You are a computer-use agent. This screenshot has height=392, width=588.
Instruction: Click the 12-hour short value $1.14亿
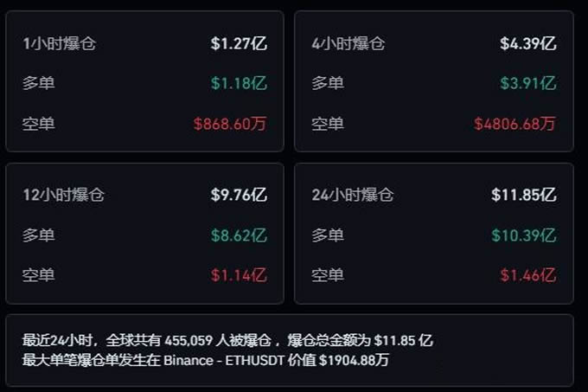coord(239,275)
